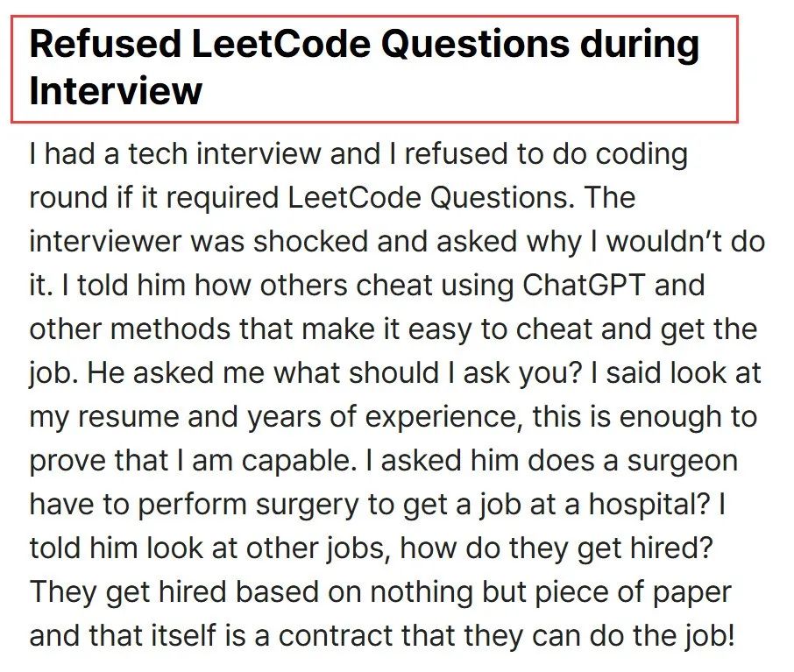Click the phrase 'tech interview' in the first line
Viewport: 794px width, 672px height.
(x=224, y=153)
